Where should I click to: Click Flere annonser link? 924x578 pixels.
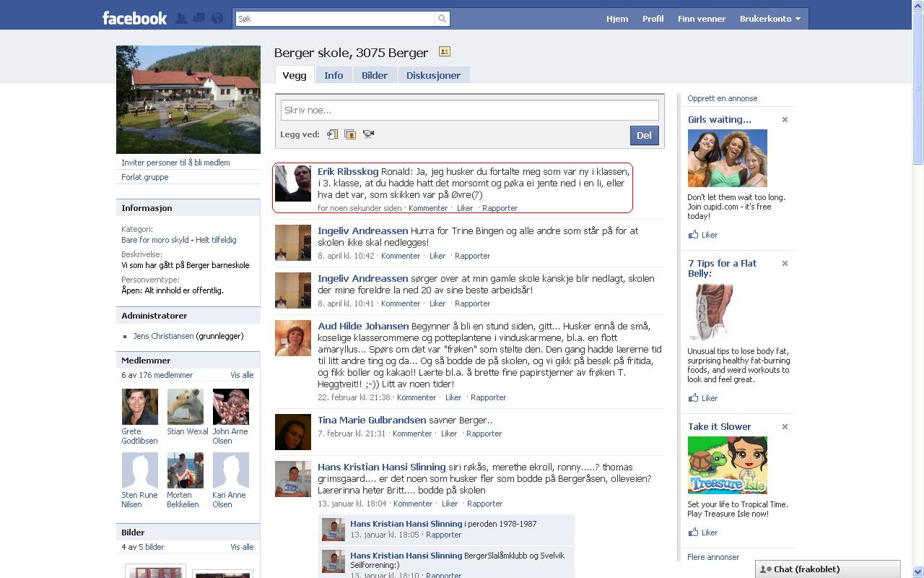click(x=713, y=557)
